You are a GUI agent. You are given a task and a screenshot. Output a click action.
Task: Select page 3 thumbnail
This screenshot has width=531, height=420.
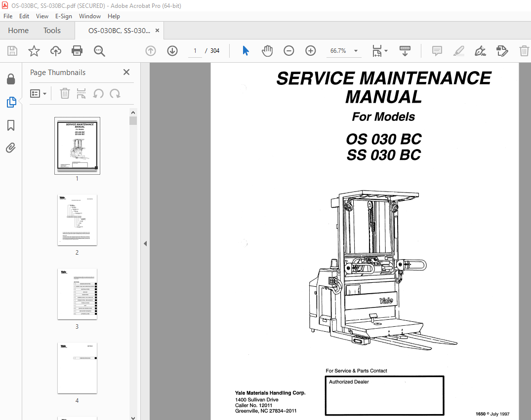tap(77, 294)
